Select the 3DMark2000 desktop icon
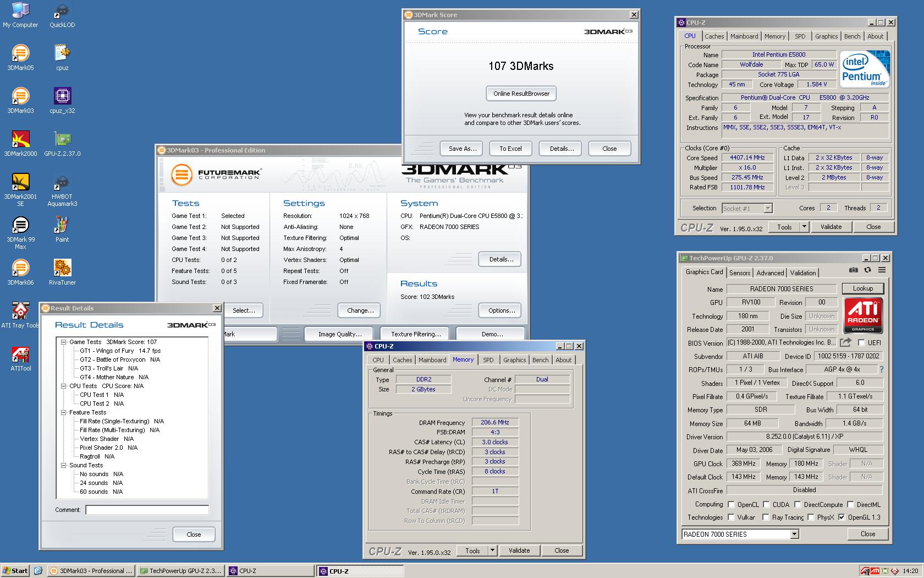This screenshot has width=924, height=578. 20,144
